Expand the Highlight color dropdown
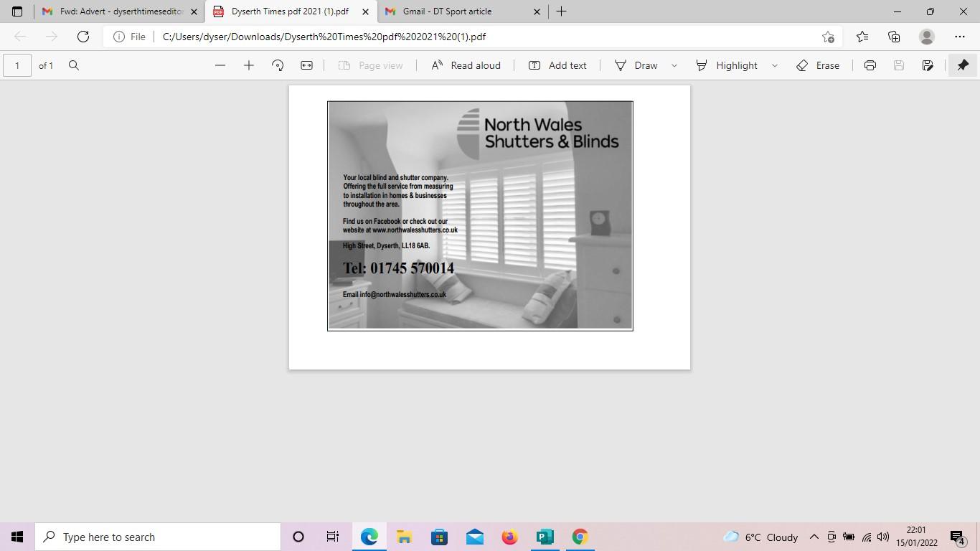This screenshot has width=980, height=551. coord(775,65)
